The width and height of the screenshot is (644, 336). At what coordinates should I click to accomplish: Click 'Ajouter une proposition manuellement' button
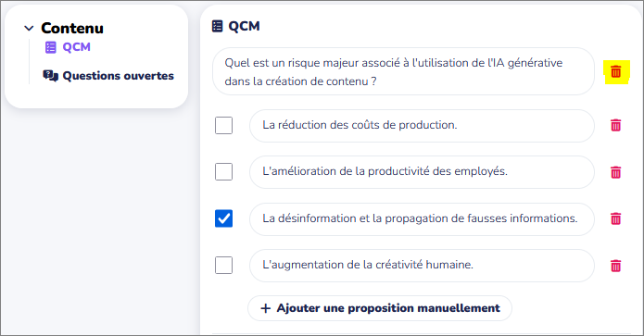380,308
